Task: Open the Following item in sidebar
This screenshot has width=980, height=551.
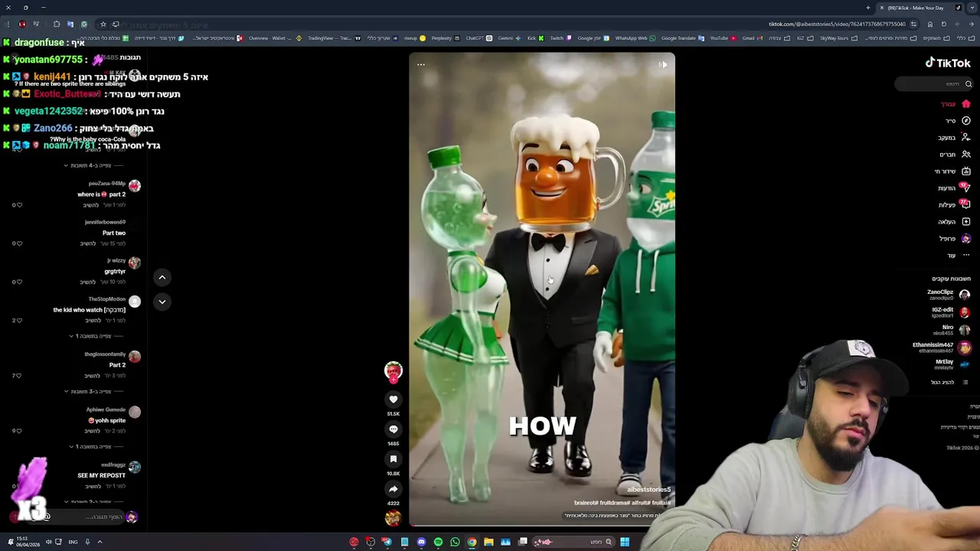Action: pyautogui.click(x=955, y=138)
